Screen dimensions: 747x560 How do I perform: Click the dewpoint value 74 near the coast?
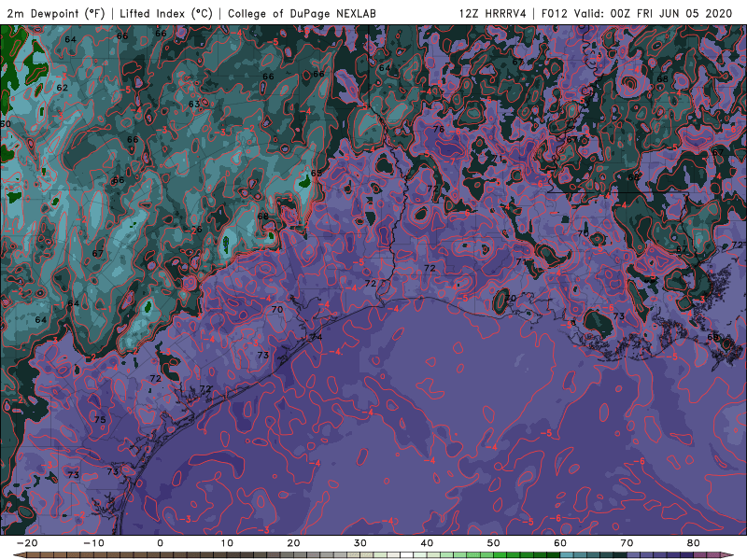click(x=317, y=337)
